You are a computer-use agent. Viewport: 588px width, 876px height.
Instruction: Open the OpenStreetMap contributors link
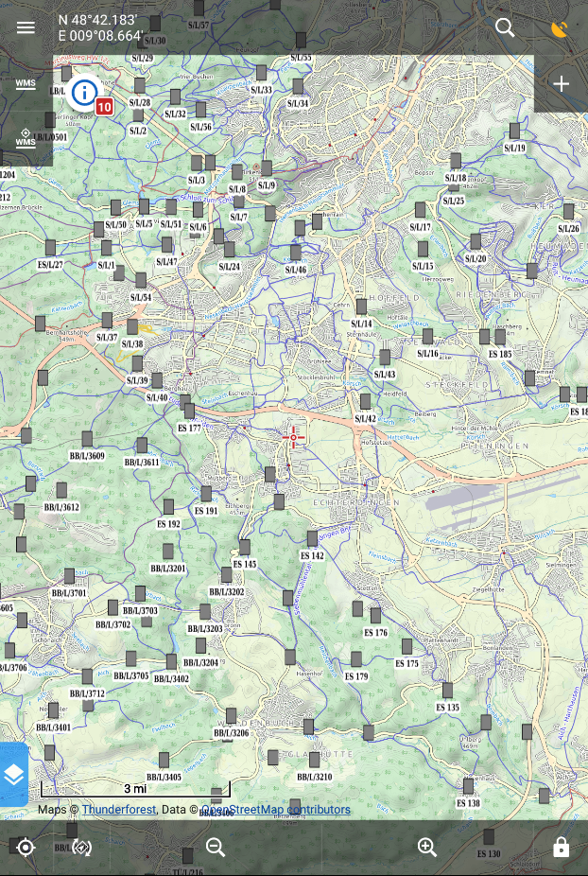click(276, 810)
